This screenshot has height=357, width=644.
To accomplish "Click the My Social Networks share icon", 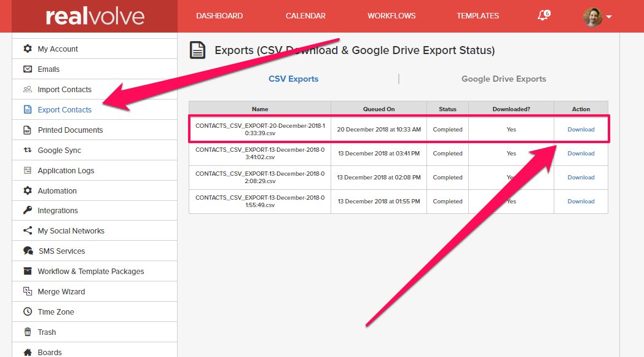I will (28, 231).
